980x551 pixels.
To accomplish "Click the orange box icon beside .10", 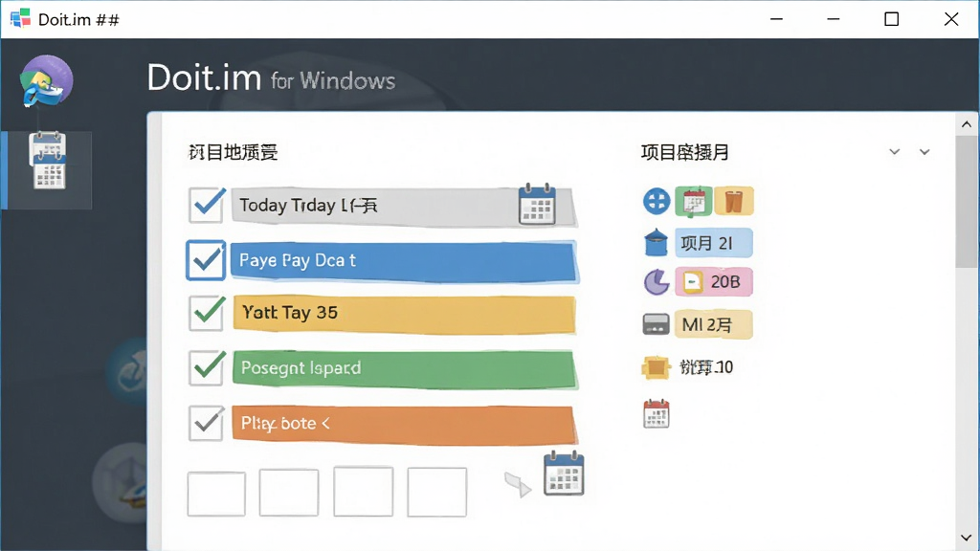I will (656, 367).
